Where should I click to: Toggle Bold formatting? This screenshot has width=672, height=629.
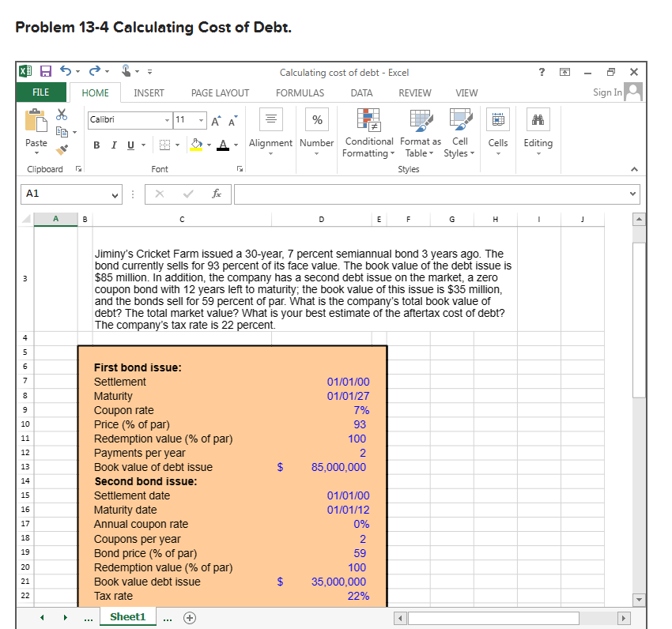click(x=96, y=144)
